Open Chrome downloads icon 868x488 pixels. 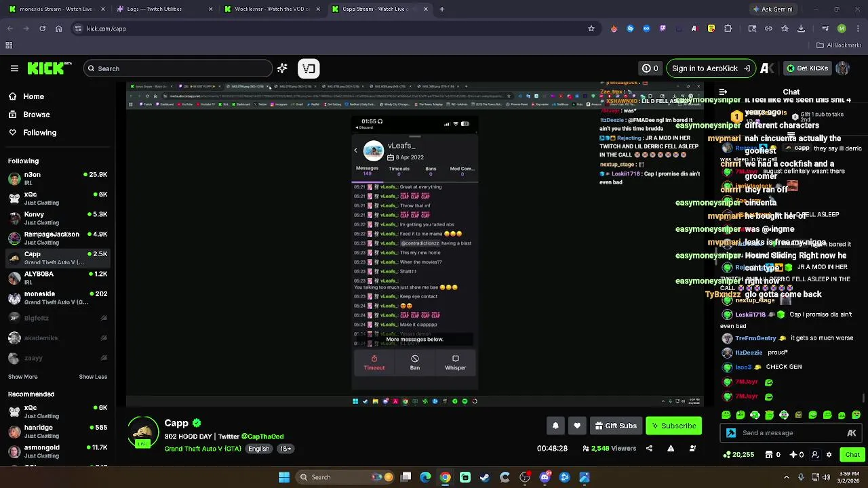coord(801,28)
